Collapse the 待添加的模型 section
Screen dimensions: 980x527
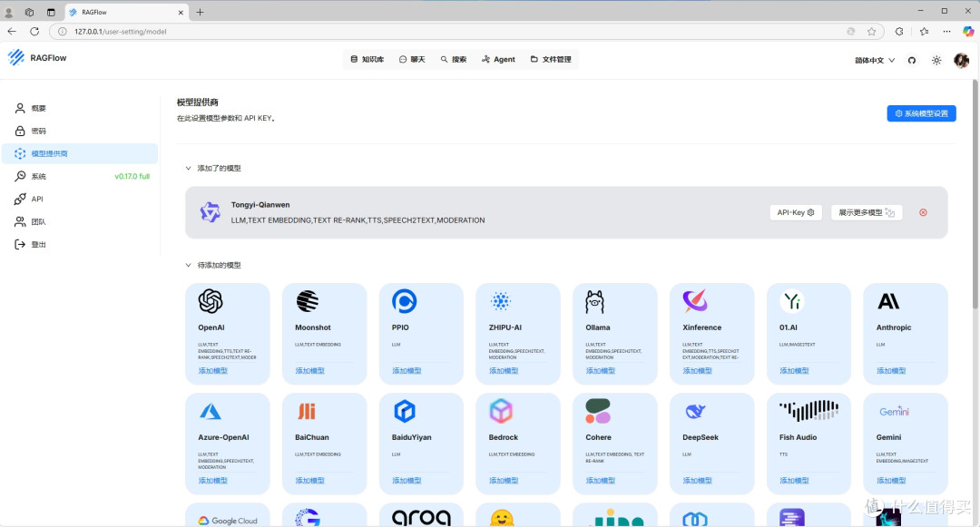click(188, 265)
